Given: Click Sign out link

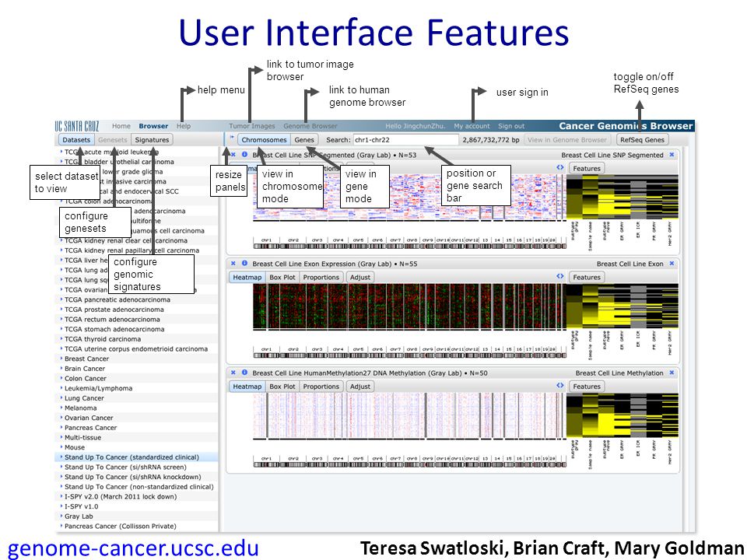Looking at the screenshot, I should [511, 126].
